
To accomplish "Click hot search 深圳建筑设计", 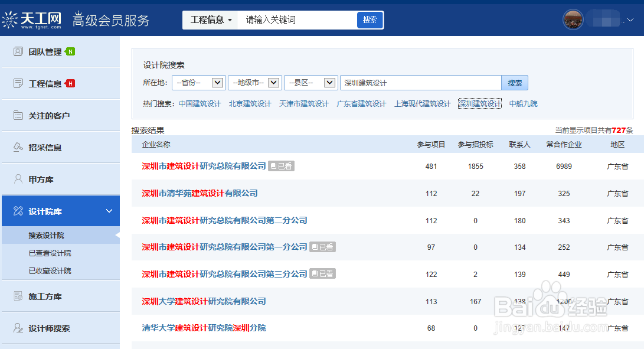I will click(480, 103).
